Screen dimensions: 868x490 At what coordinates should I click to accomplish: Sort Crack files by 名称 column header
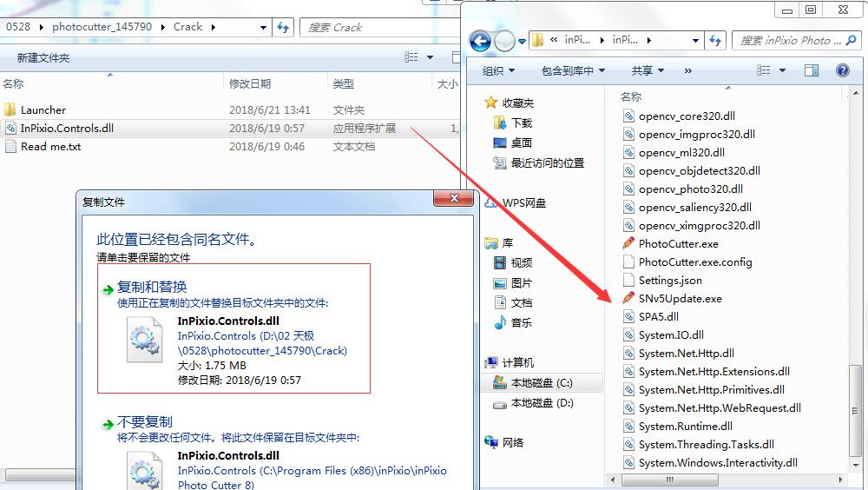(x=13, y=83)
